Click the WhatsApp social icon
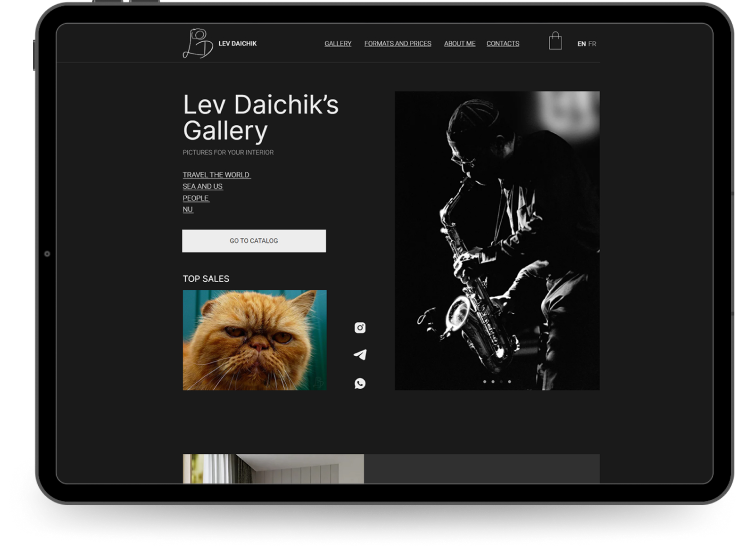 (x=360, y=383)
